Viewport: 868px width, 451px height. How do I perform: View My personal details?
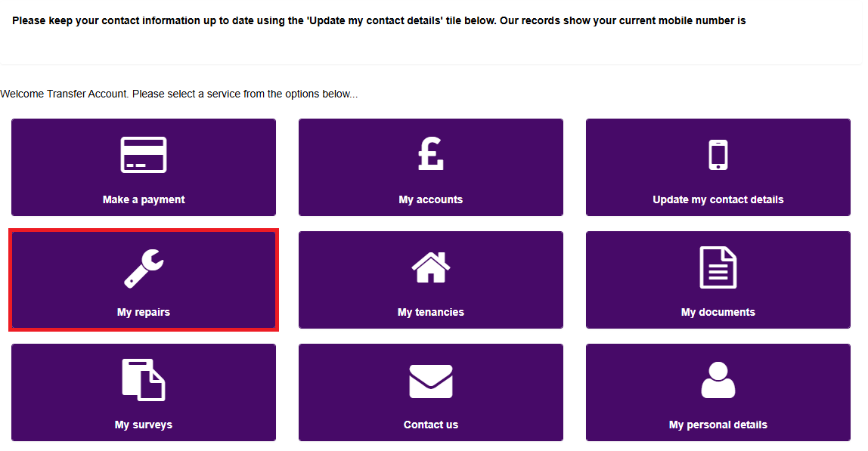click(x=718, y=392)
